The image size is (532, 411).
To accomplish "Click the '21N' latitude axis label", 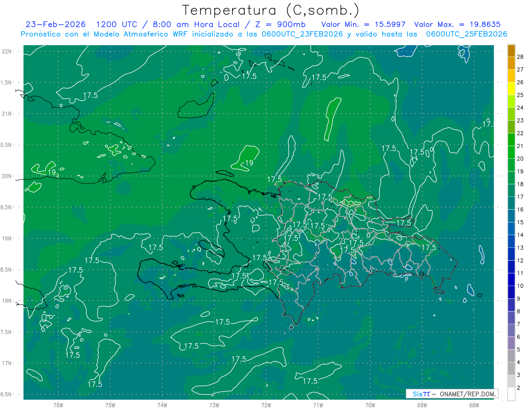I will tap(8, 114).
